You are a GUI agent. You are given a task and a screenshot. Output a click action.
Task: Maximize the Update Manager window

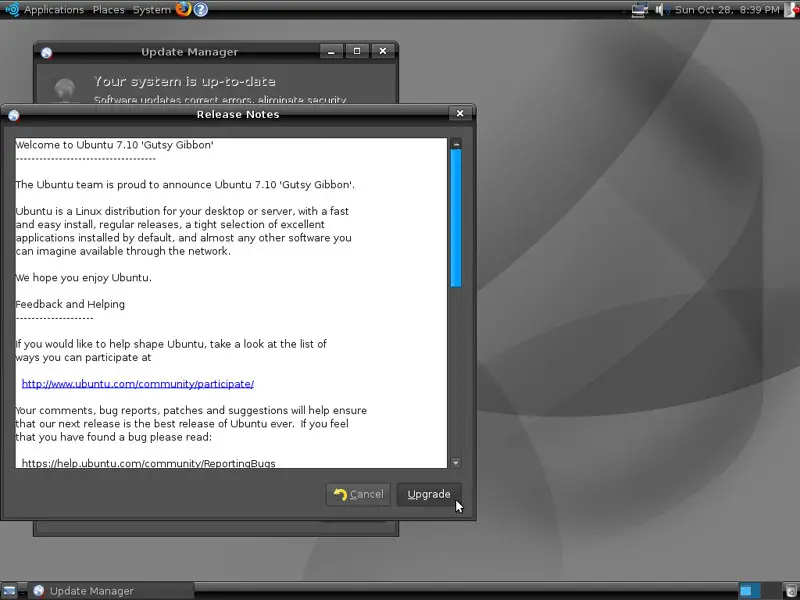tap(357, 51)
